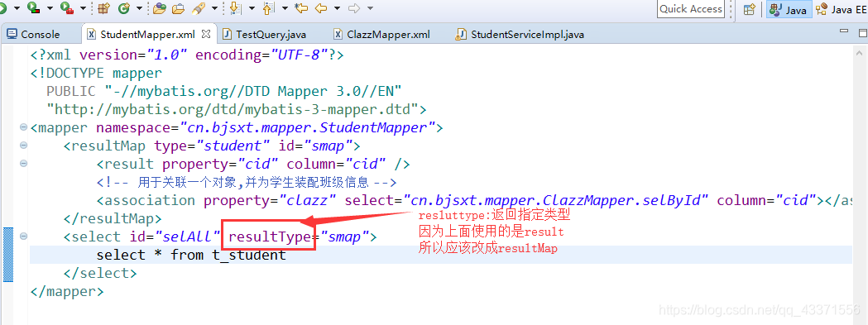Click the Previous Annotation icon

(268, 7)
